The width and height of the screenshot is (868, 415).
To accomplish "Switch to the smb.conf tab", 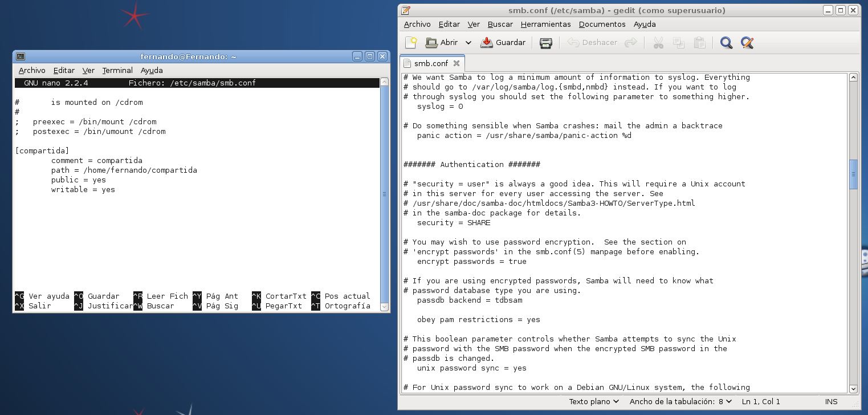I will coord(430,63).
